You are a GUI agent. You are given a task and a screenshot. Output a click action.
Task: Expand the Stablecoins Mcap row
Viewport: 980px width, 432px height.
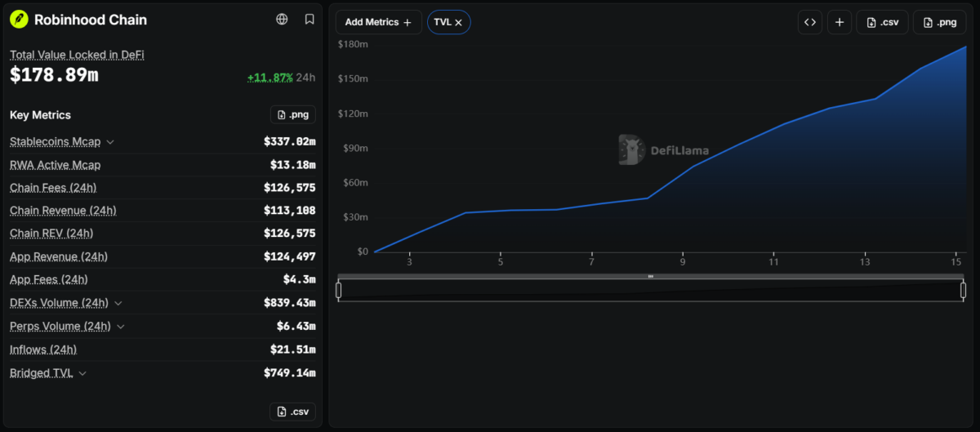110,142
